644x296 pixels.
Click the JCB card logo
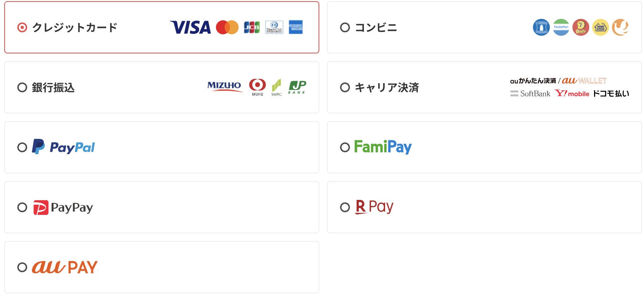tap(252, 27)
